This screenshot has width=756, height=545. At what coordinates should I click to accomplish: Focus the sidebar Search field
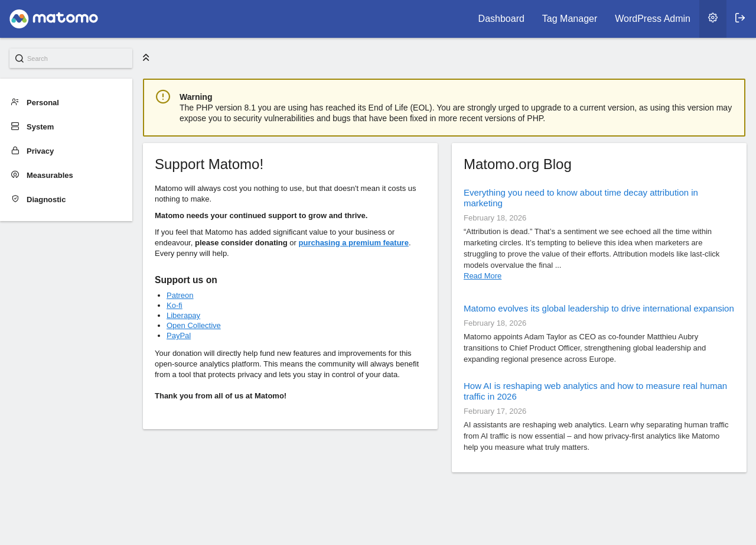[77, 59]
